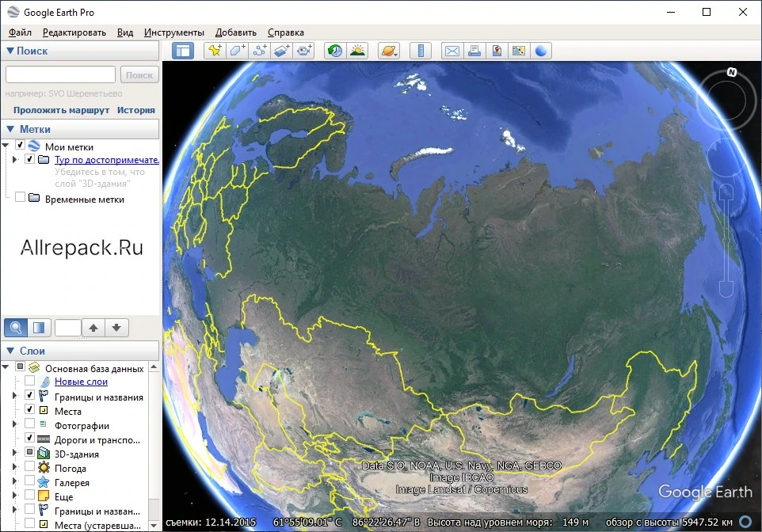Click the search magnifier button in places panel
This screenshot has width=762, height=532.
[x=16, y=328]
